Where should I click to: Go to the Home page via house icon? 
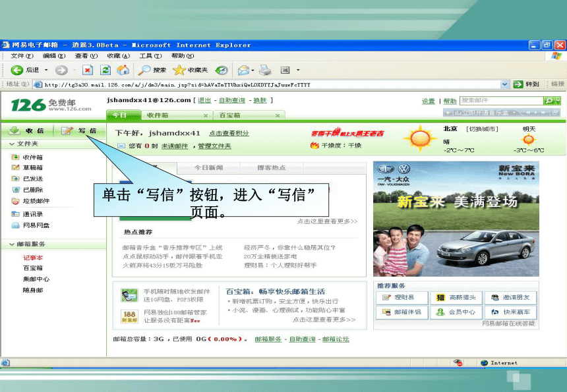coord(123,70)
